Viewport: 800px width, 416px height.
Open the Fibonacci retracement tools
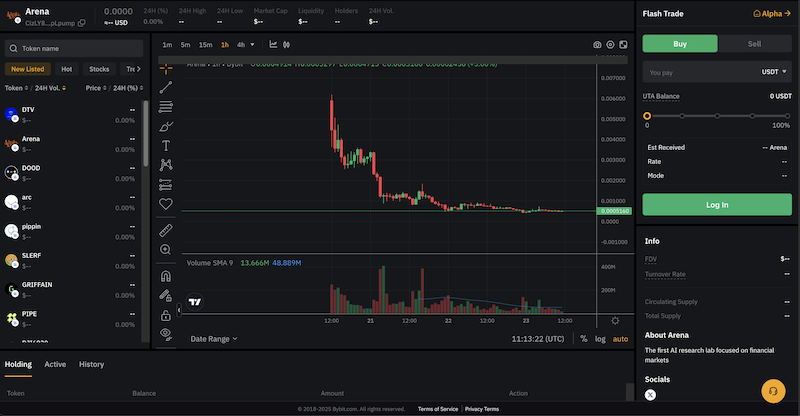[166, 107]
